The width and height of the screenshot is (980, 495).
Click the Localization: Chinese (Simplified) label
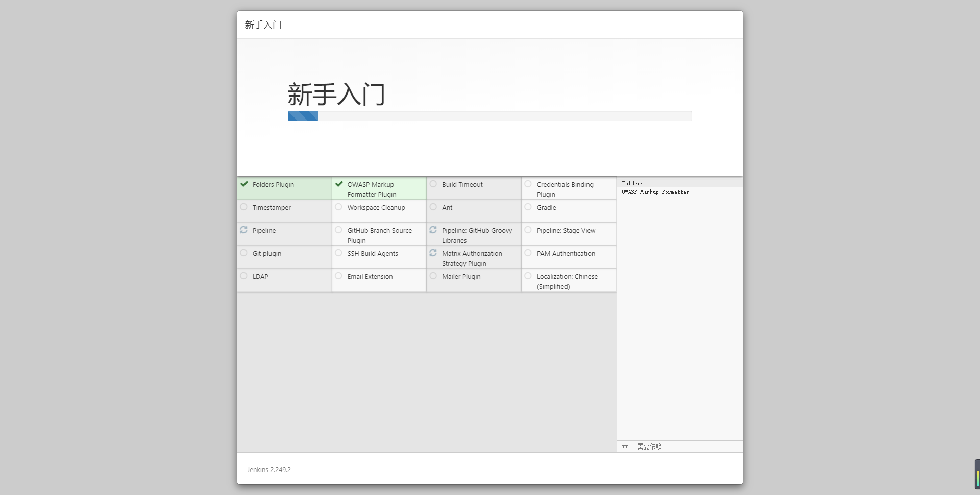567,281
